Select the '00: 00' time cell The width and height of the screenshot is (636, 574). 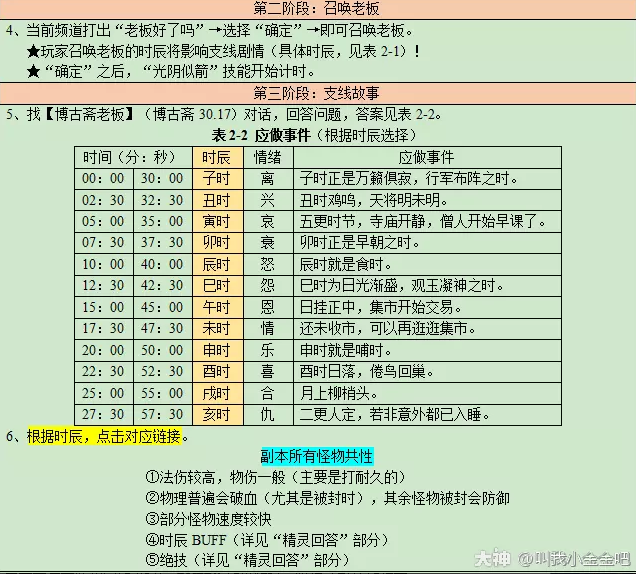point(103,179)
